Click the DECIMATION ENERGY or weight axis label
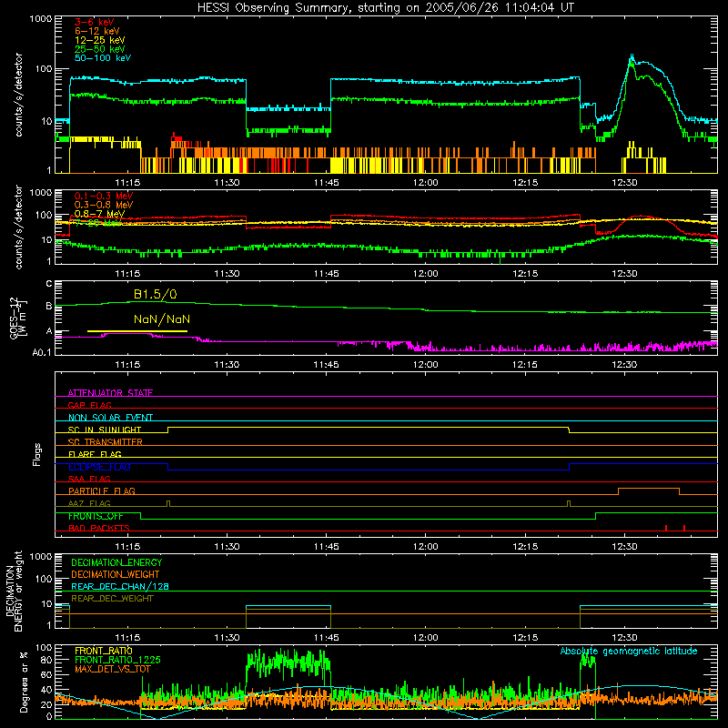Image resolution: width=728 pixels, height=728 pixels. tap(14, 591)
